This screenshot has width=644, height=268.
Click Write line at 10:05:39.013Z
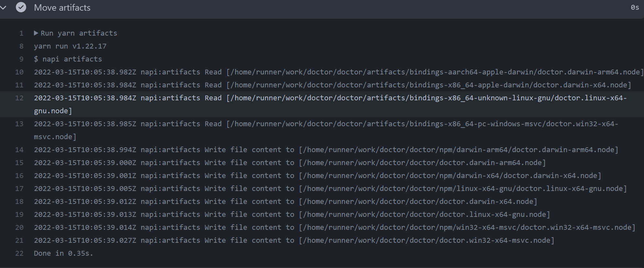pyautogui.click(x=292, y=214)
